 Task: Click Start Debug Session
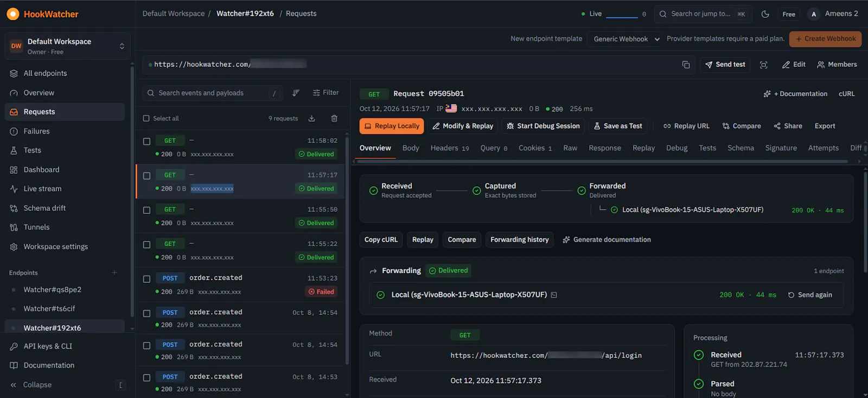click(x=542, y=126)
